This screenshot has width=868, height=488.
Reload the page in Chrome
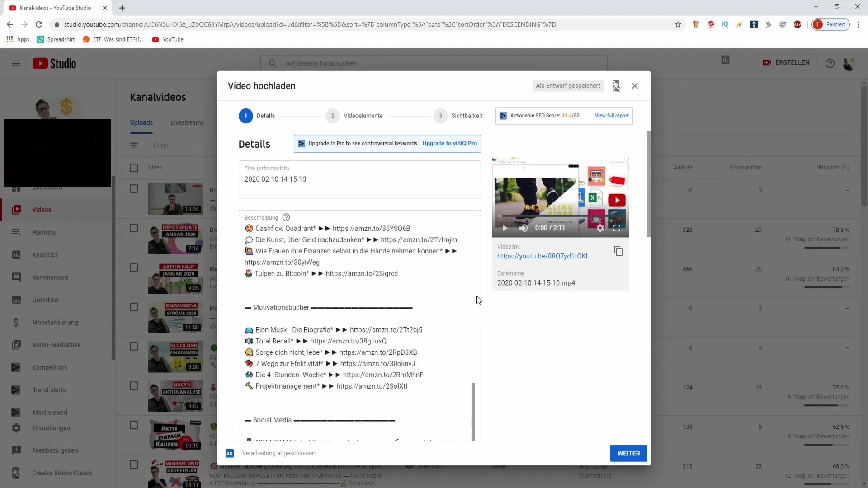click(x=39, y=24)
